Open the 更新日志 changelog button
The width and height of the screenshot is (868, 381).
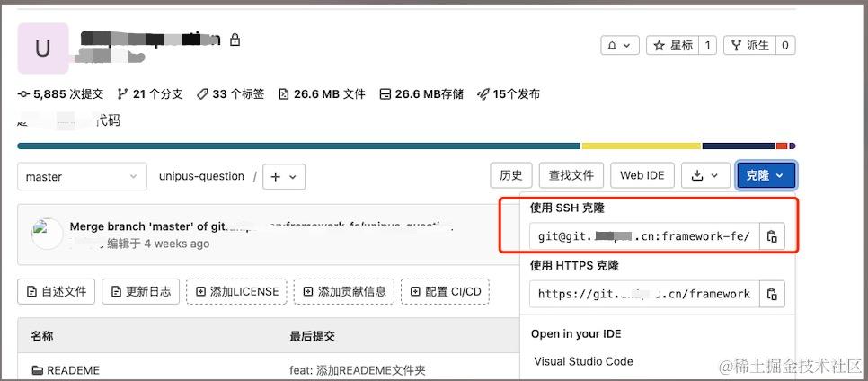pyautogui.click(x=140, y=291)
